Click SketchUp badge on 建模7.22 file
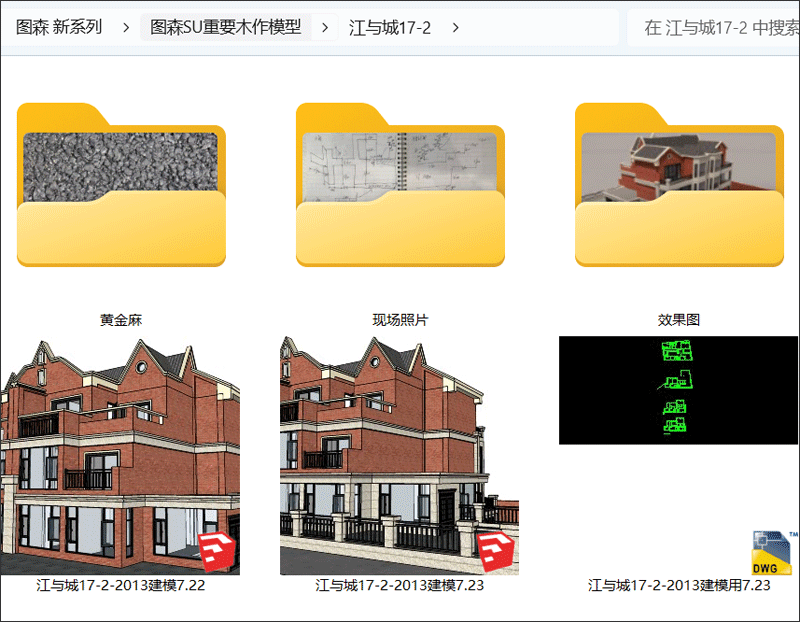 point(217,551)
